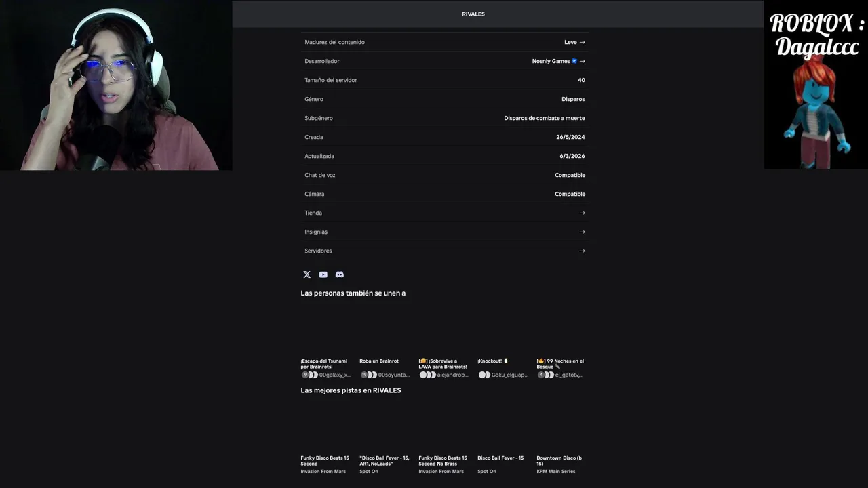Click Cámara Compatible value
Screen dimensions: 868x488
[x=570, y=194]
